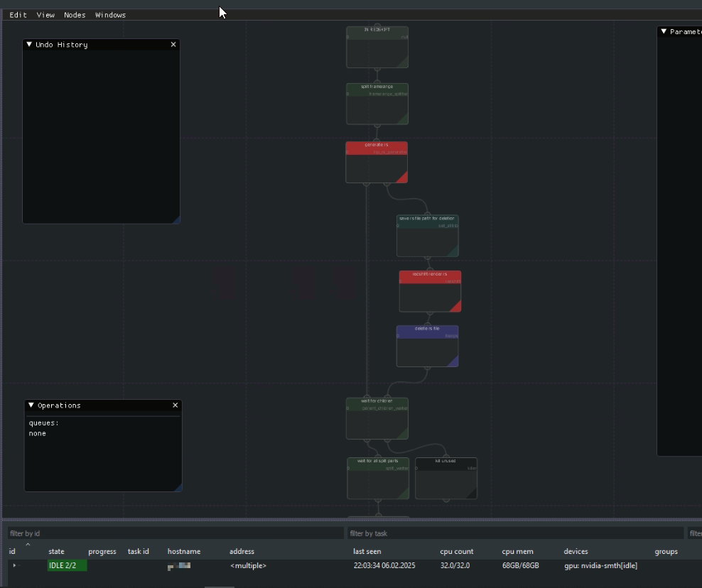The width and height of the screenshot is (702, 588).
Task: Select the blue delete rs file node
Action: tap(427, 346)
